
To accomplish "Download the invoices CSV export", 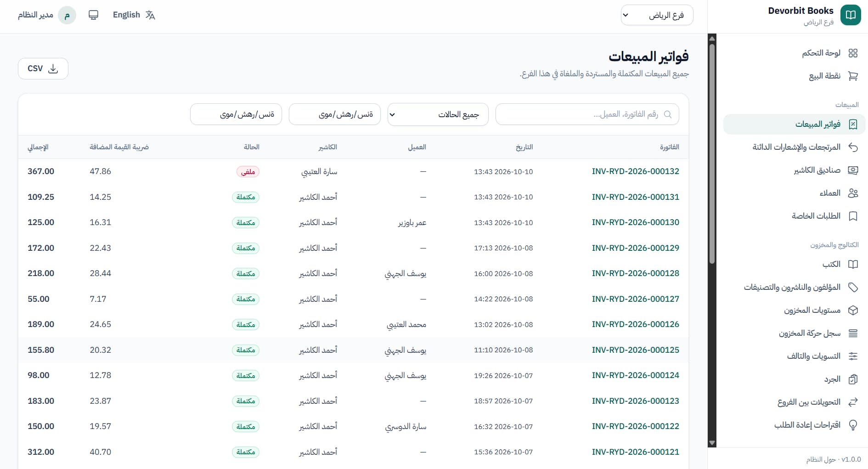I will point(43,68).
